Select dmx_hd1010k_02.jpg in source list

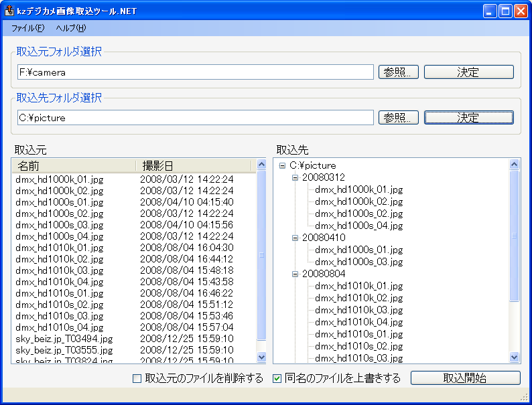pos(60,259)
